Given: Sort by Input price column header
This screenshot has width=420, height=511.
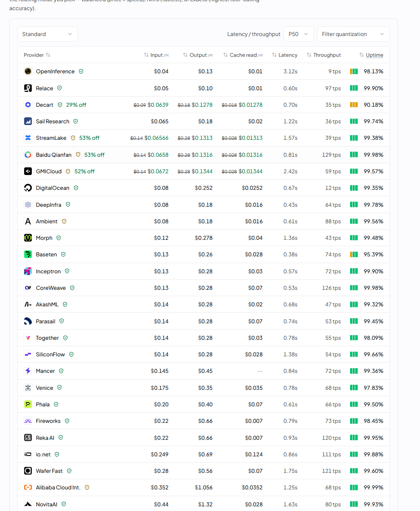Looking at the screenshot, I should tap(156, 55).
